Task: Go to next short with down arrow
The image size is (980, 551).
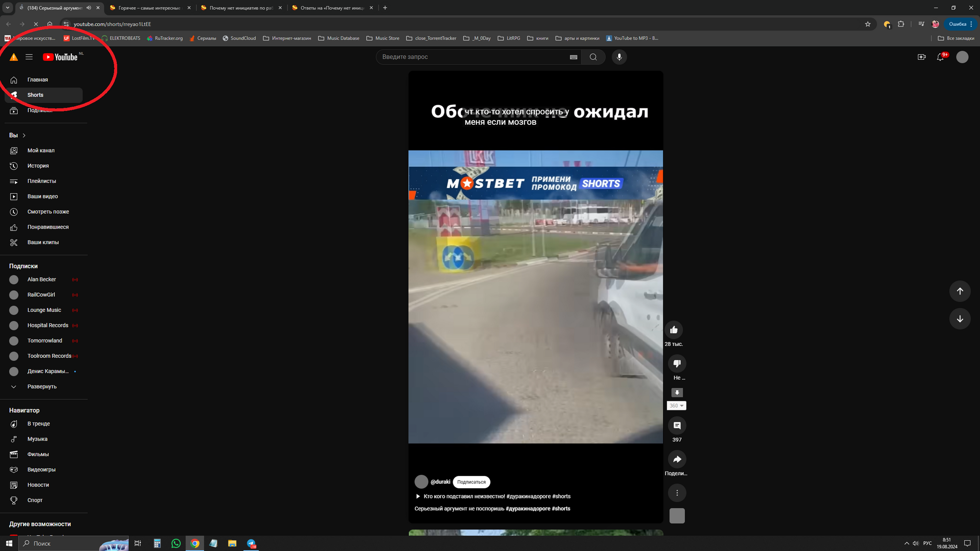Action: pyautogui.click(x=959, y=319)
